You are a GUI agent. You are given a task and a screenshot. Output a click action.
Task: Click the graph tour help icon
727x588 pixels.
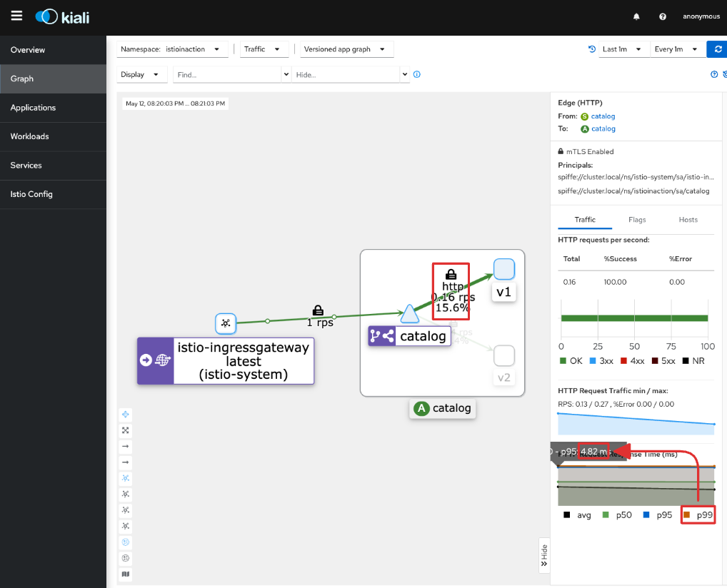tap(714, 74)
